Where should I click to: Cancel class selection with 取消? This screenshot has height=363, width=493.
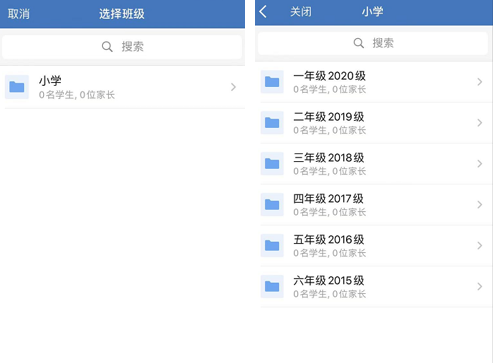19,14
